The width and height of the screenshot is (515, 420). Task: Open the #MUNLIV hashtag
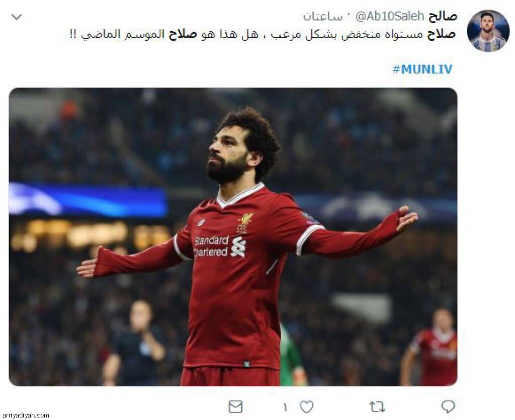pyautogui.click(x=422, y=69)
